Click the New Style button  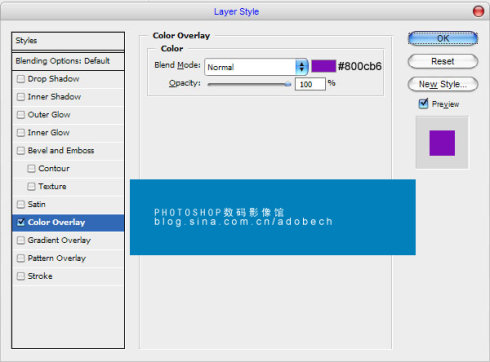443,84
